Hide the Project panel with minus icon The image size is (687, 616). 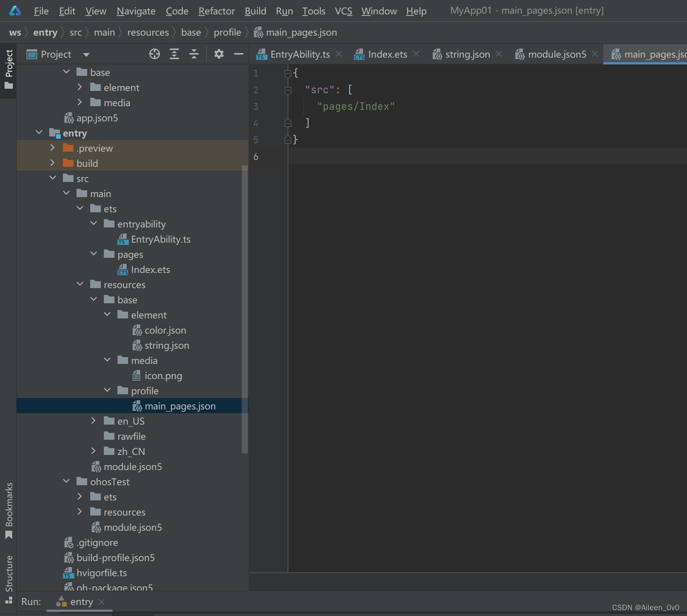pos(238,54)
